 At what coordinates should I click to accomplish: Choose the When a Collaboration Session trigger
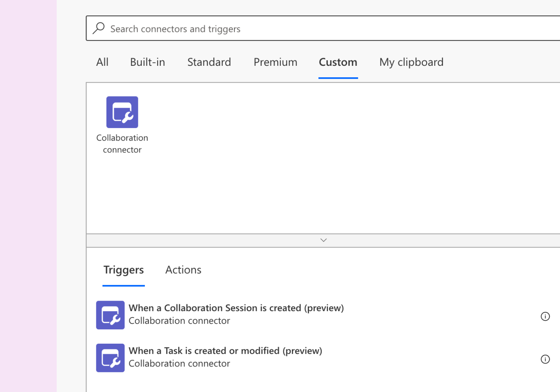click(236, 308)
